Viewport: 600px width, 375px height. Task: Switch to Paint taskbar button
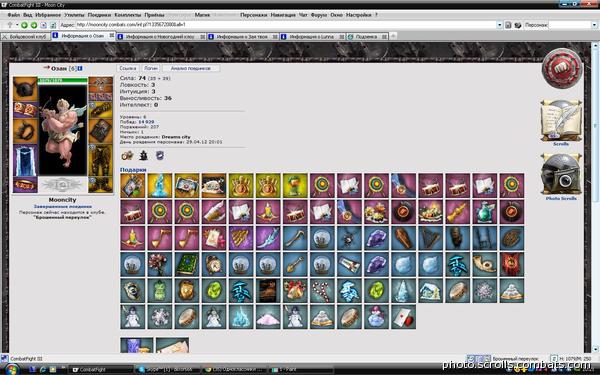pyautogui.click(x=301, y=370)
